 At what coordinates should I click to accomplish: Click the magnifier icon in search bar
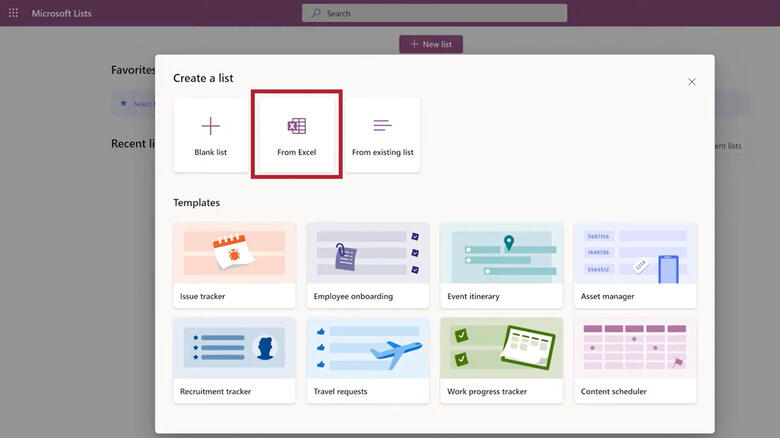tap(316, 13)
